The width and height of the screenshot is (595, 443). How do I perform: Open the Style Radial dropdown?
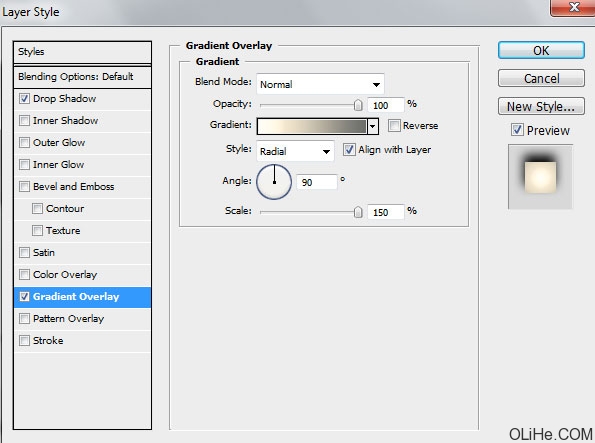[x=295, y=151]
